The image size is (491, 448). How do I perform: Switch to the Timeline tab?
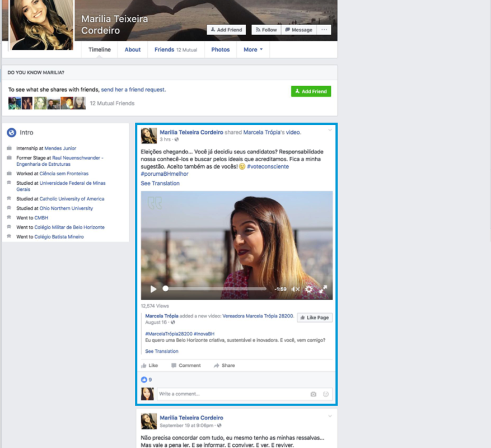tap(100, 49)
